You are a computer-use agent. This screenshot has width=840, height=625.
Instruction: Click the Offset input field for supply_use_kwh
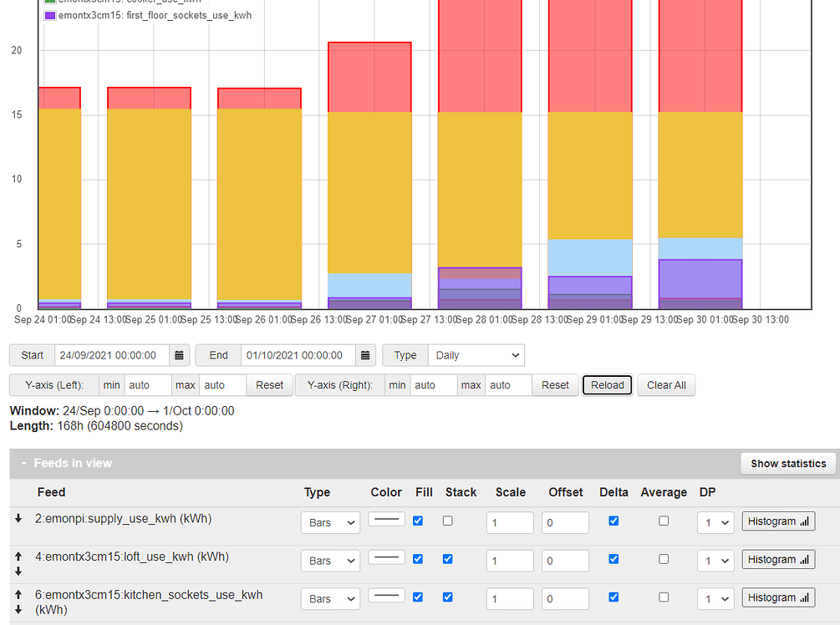click(565, 521)
